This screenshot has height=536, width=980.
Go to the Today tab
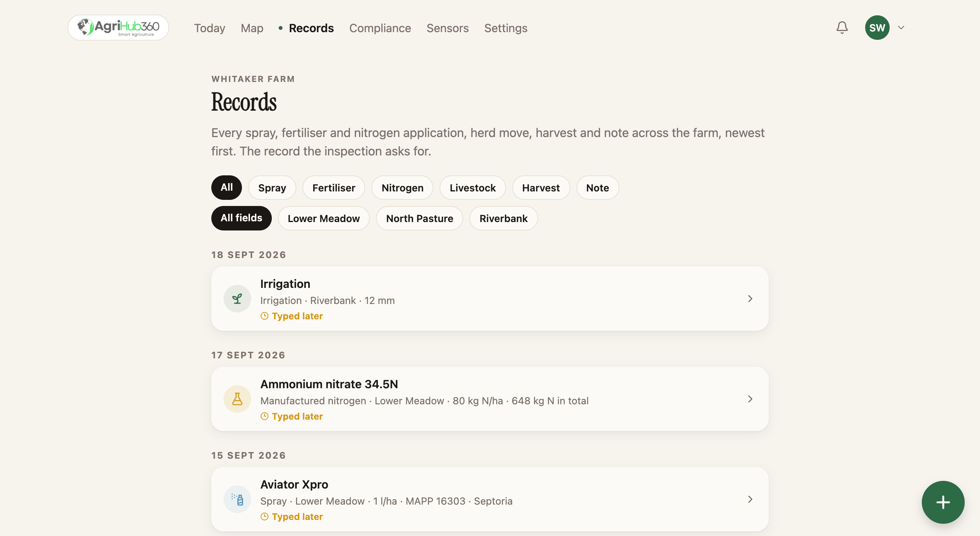[209, 28]
